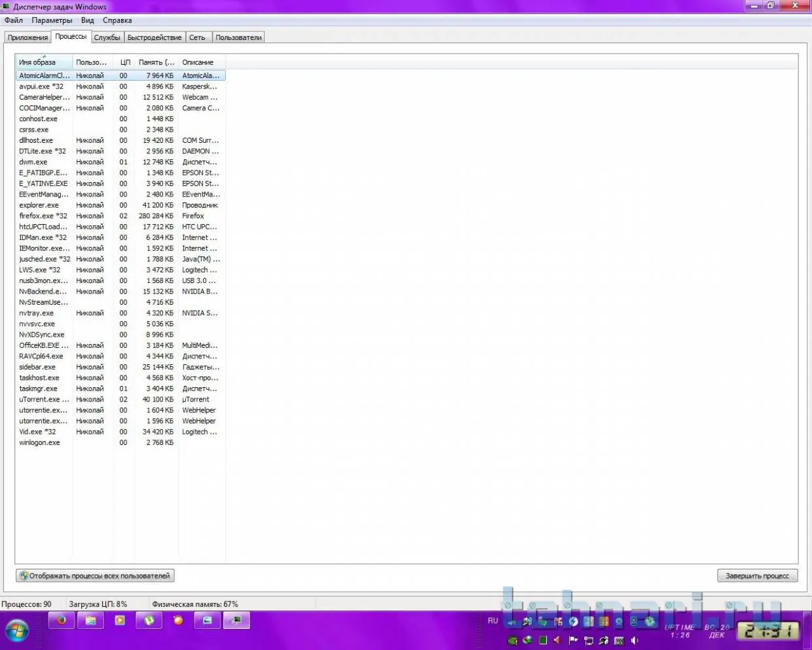Click Отображать процессы всех пользователей button
The width and height of the screenshot is (812, 650).
pyautogui.click(x=95, y=576)
